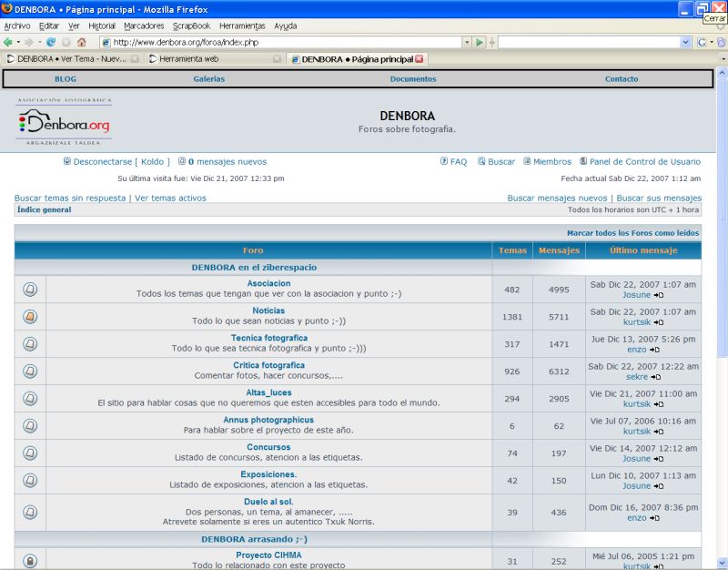Open latest post arrow in Critica fotografica row

655,377
